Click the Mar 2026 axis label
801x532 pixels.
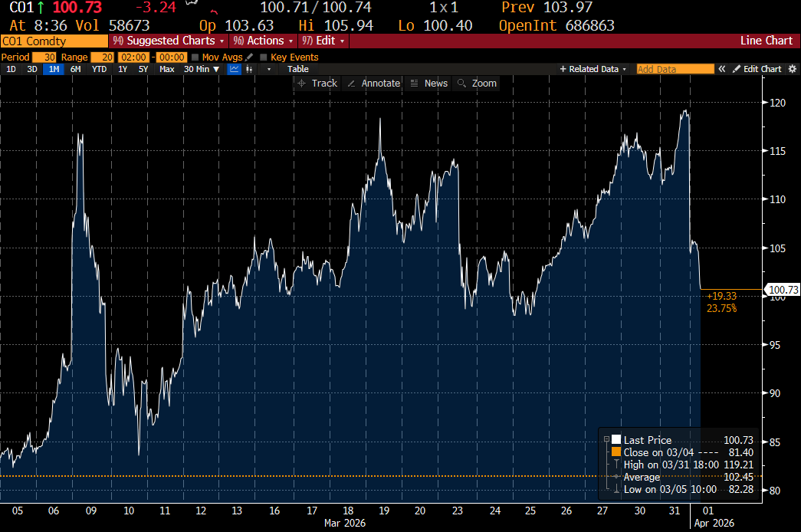click(345, 523)
